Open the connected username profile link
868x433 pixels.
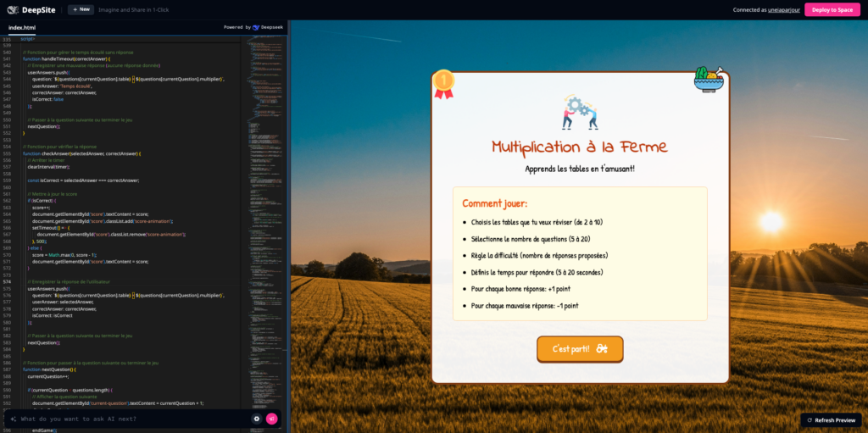pos(783,9)
